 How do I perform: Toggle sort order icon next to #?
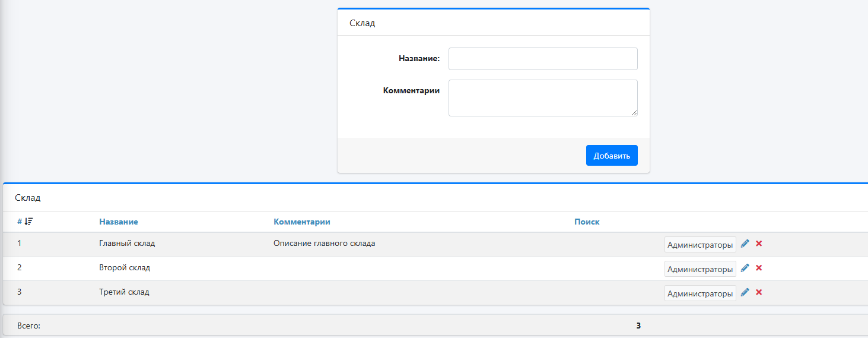28,222
